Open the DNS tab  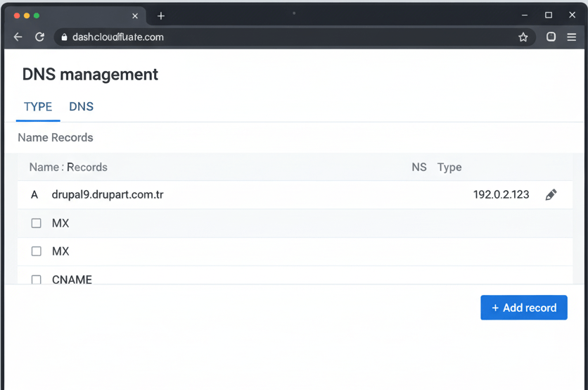[x=81, y=107]
